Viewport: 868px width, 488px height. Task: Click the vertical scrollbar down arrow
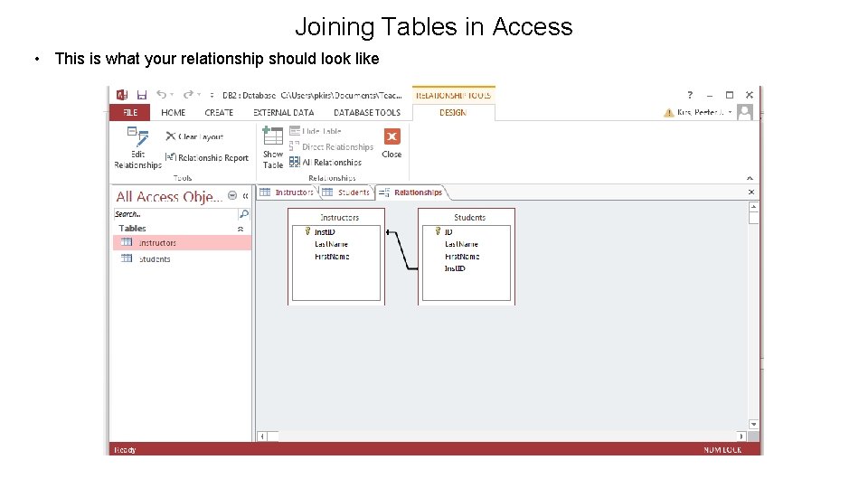tap(753, 425)
